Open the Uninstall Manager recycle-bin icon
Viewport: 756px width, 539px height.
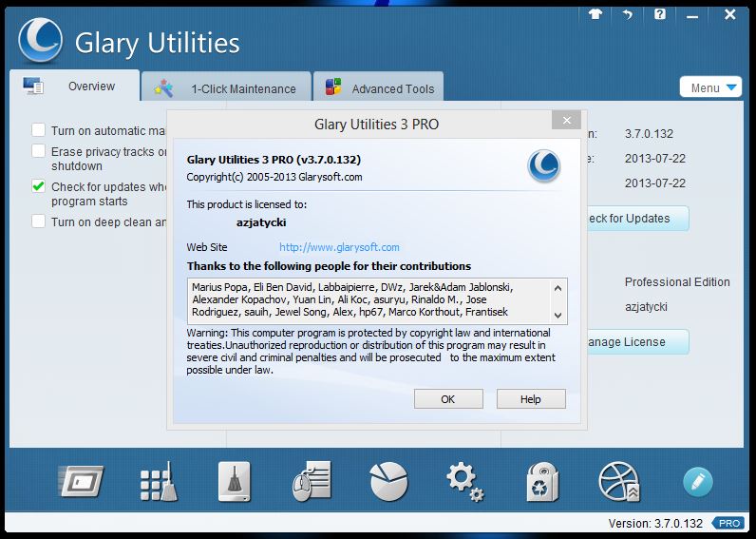click(542, 482)
